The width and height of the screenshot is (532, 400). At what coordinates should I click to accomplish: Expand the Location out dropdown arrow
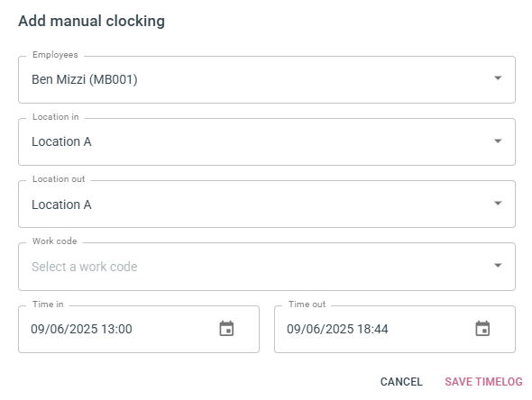[x=498, y=204]
